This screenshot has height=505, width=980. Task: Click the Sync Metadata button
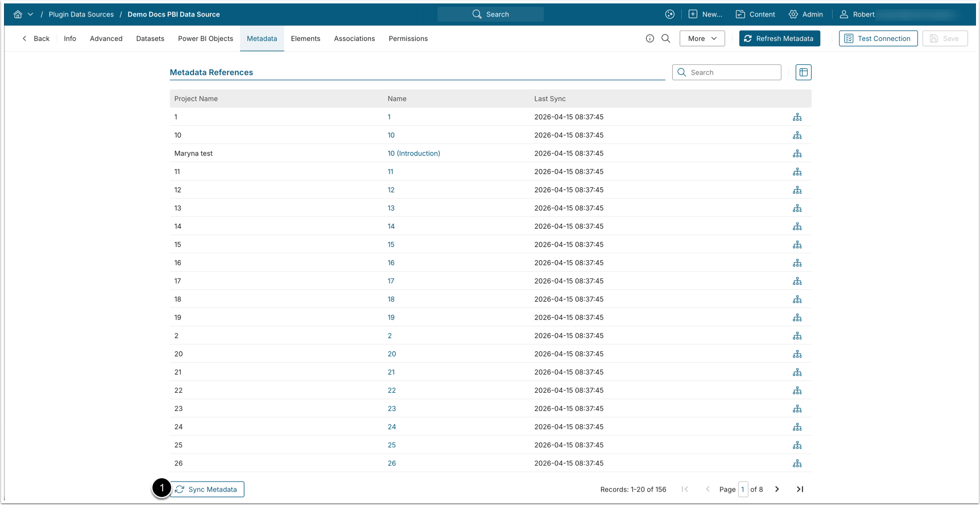[x=207, y=489]
